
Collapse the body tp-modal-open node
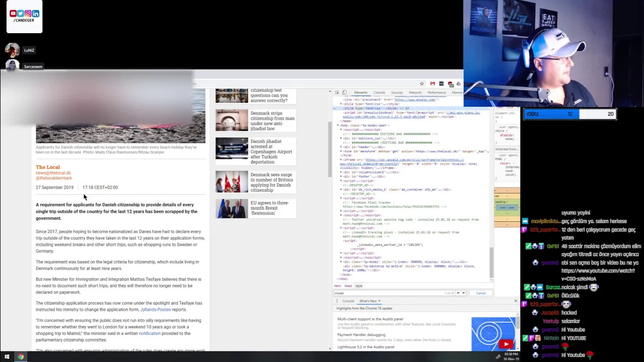pyautogui.click(x=338, y=125)
